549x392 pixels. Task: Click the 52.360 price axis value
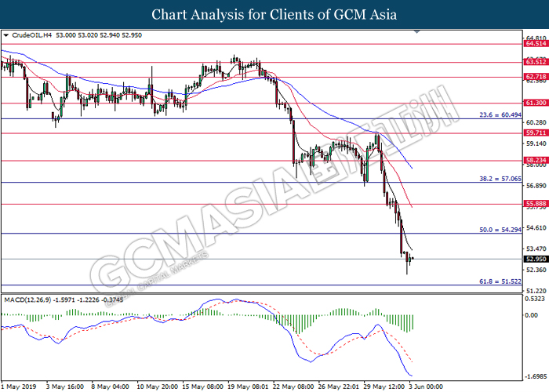pyautogui.click(x=536, y=270)
